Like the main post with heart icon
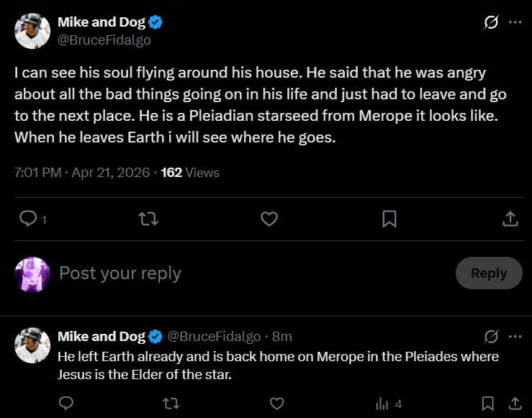Screen dimensions: 532x418 pos(269,219)
